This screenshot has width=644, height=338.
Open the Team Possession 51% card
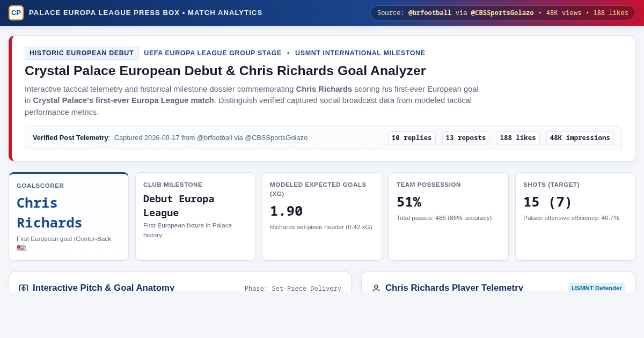[449, 217]
